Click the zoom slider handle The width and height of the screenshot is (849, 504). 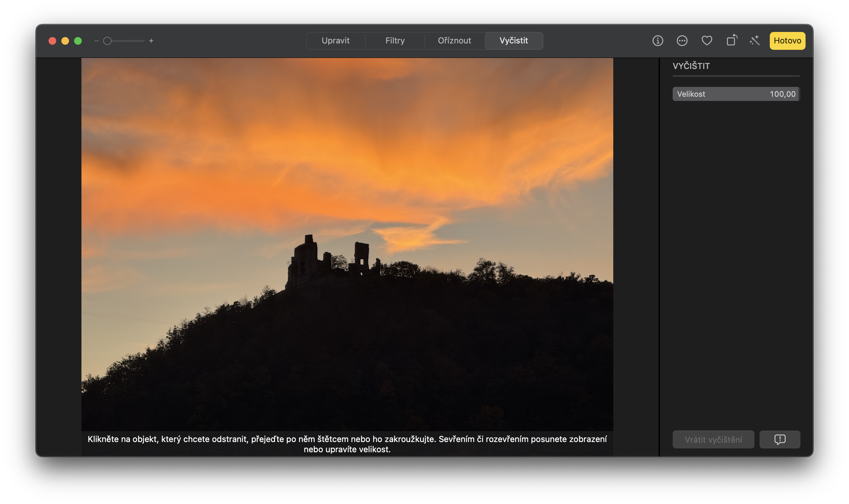click(x=108, y=41)
